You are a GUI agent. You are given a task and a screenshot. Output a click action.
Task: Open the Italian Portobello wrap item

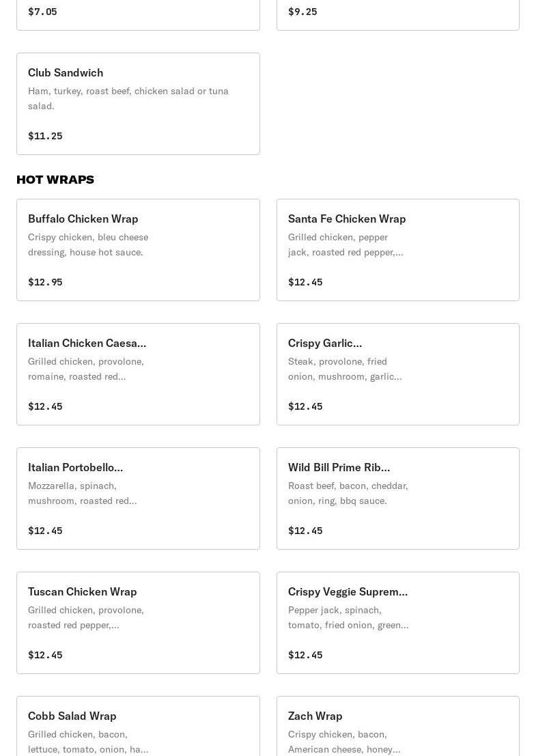tap(138, 499)
